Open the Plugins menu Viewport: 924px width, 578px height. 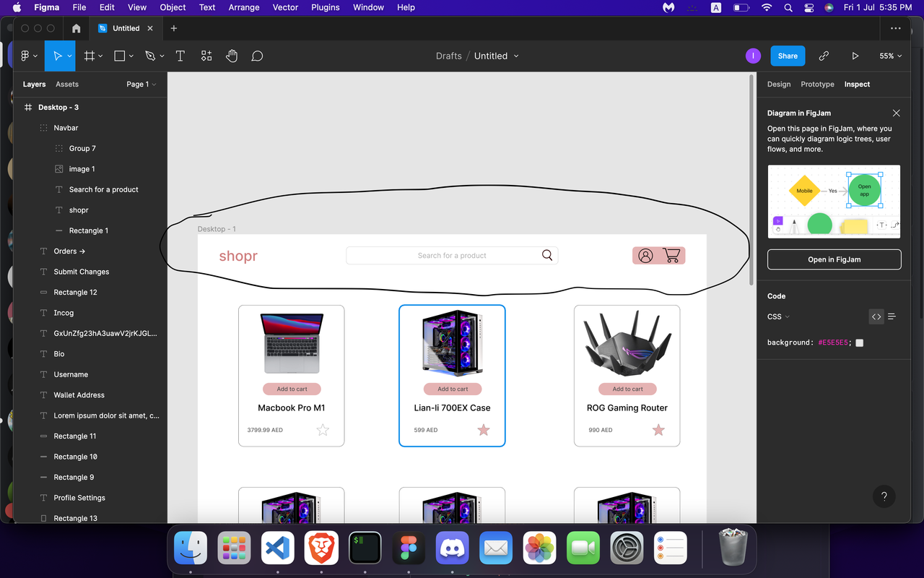click(326, 7)
